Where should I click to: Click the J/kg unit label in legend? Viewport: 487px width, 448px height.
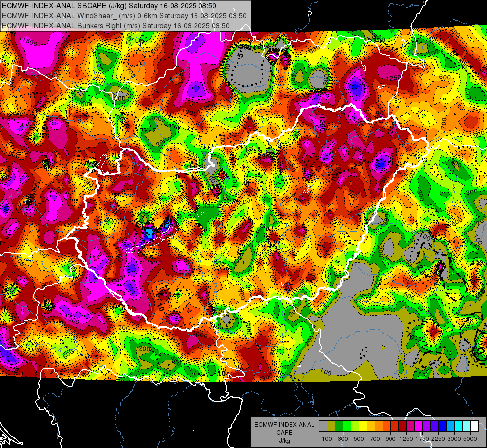pos(284,441)
